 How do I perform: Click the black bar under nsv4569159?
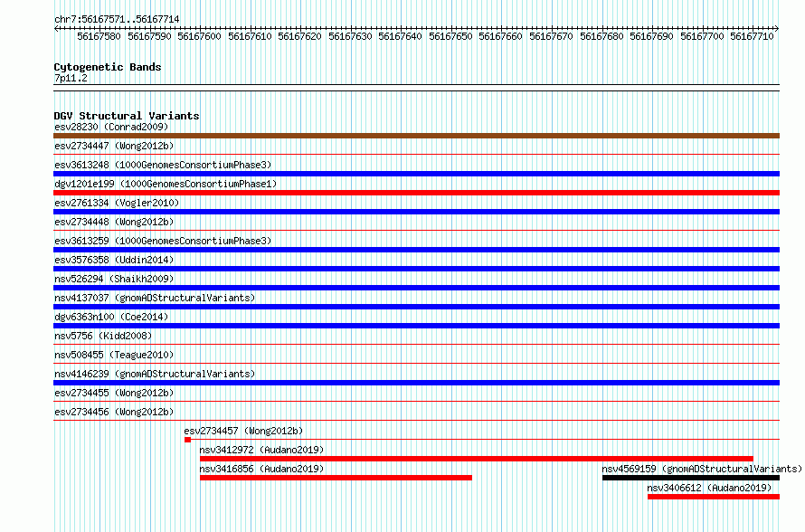[x=691, y=478]
